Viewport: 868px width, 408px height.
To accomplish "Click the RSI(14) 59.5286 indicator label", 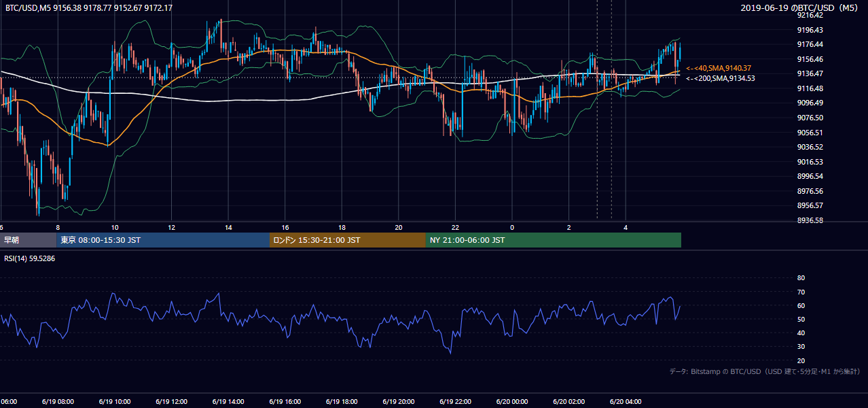I will tap(29, 259).
